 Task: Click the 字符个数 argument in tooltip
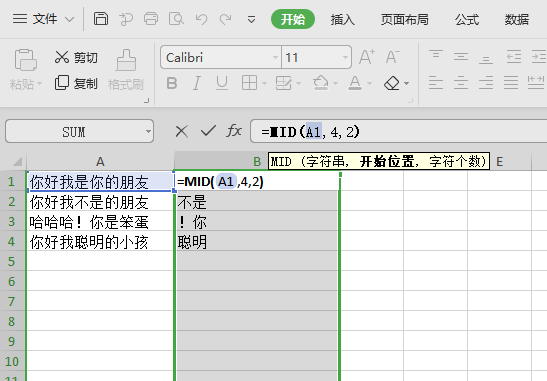(x=455, y=162)
